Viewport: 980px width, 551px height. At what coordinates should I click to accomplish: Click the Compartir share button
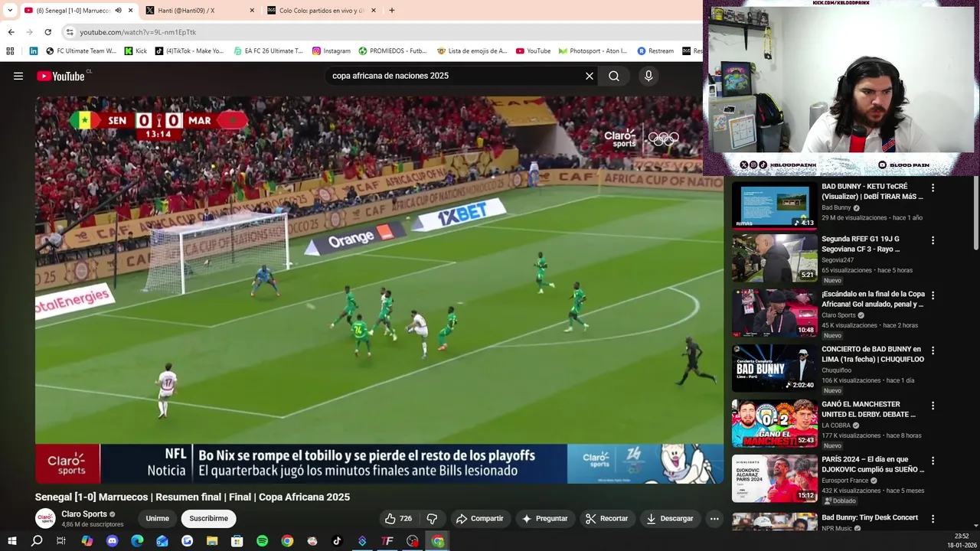coord(480,518)
